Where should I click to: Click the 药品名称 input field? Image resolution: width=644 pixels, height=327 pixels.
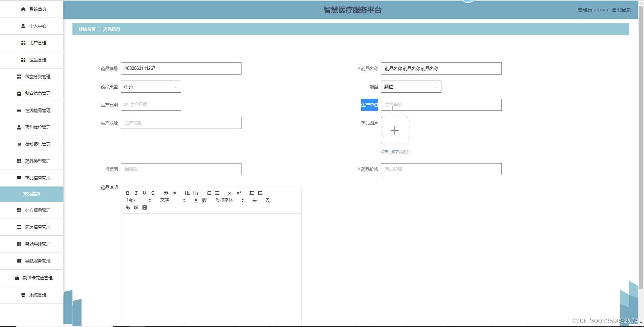(x=441, y=68)
